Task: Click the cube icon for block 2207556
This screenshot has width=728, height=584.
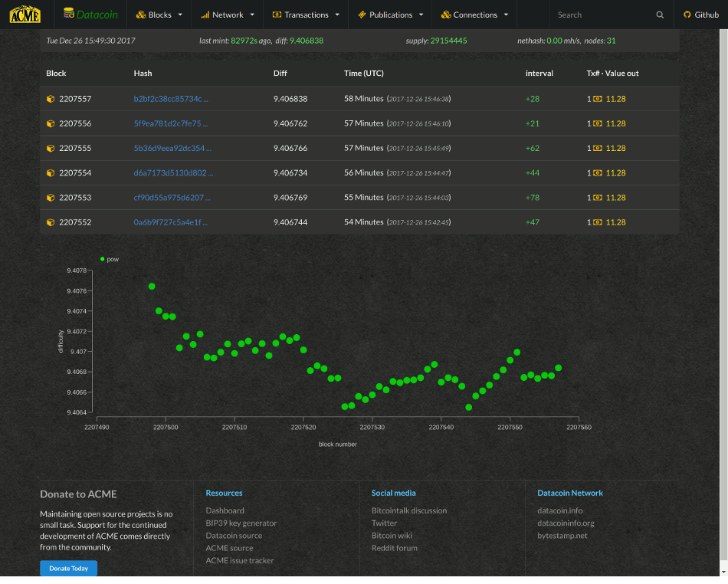Action: click(51, 123)
